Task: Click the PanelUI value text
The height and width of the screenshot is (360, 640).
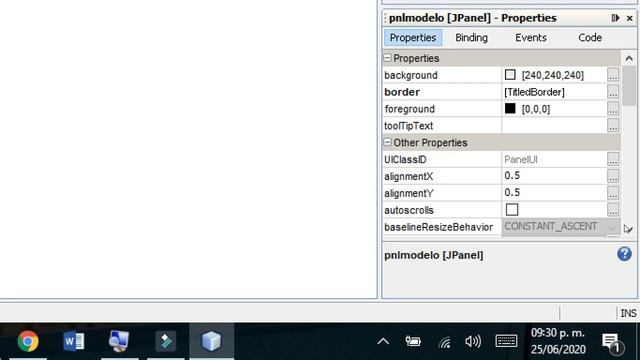Action: pyautogui.click(x=520, y=160)
